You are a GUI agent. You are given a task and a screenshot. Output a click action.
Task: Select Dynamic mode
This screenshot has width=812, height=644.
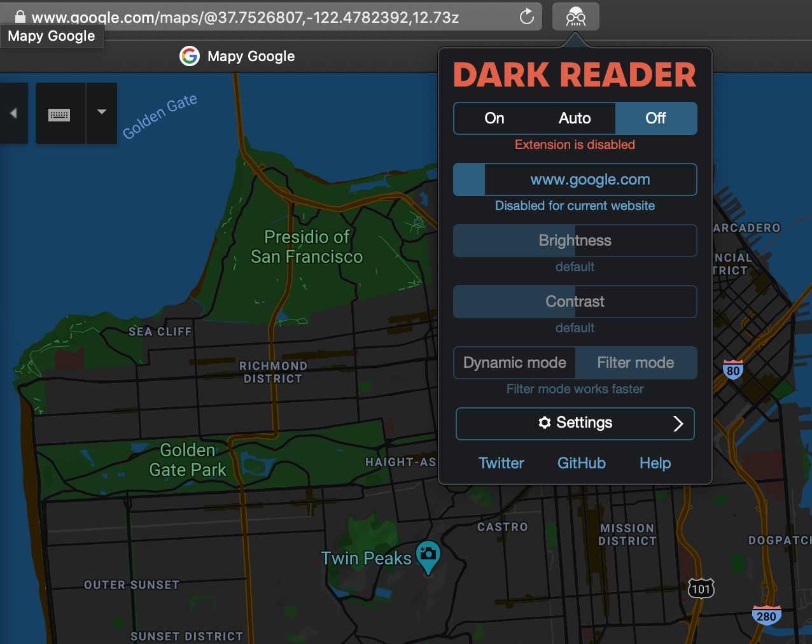(x=515, y=363)
